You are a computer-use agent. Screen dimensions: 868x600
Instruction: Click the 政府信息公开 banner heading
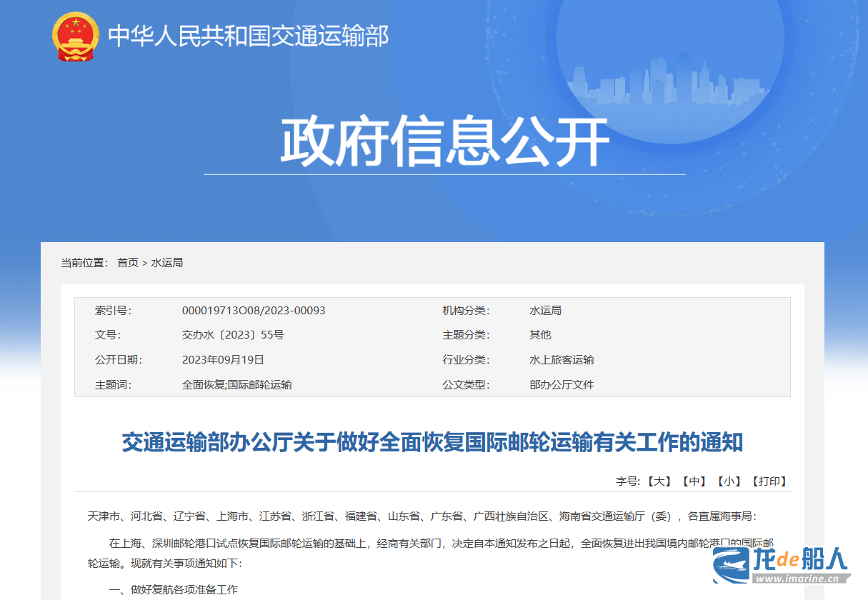pos(444,141)
